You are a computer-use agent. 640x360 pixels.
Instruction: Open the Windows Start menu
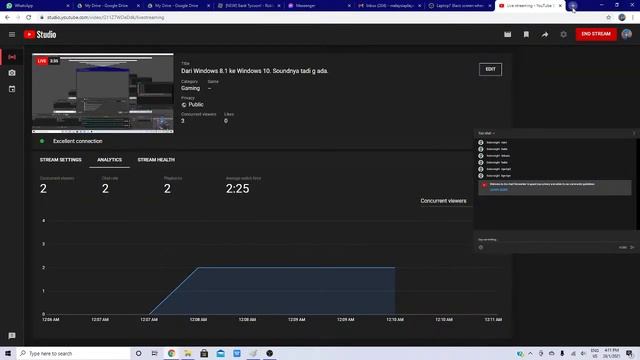[x=8, y=353]
